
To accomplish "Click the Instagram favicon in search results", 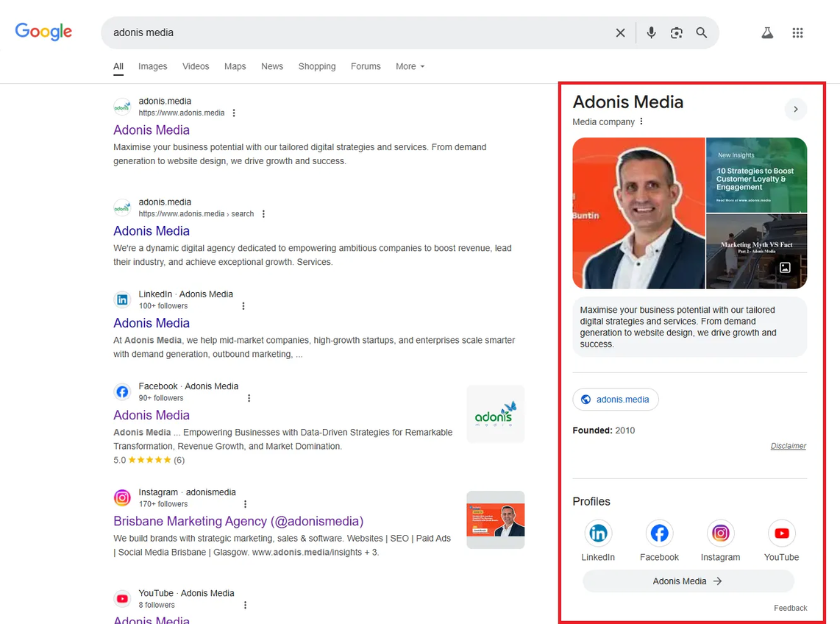I will pyautogui.click(x=122, y=498).
